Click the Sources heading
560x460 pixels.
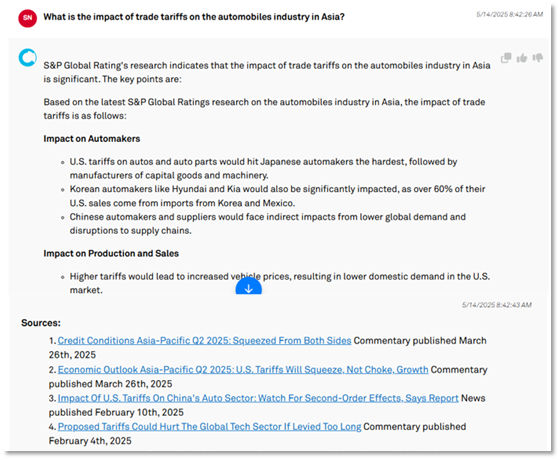pyautogui.click(x=41, y=323)
